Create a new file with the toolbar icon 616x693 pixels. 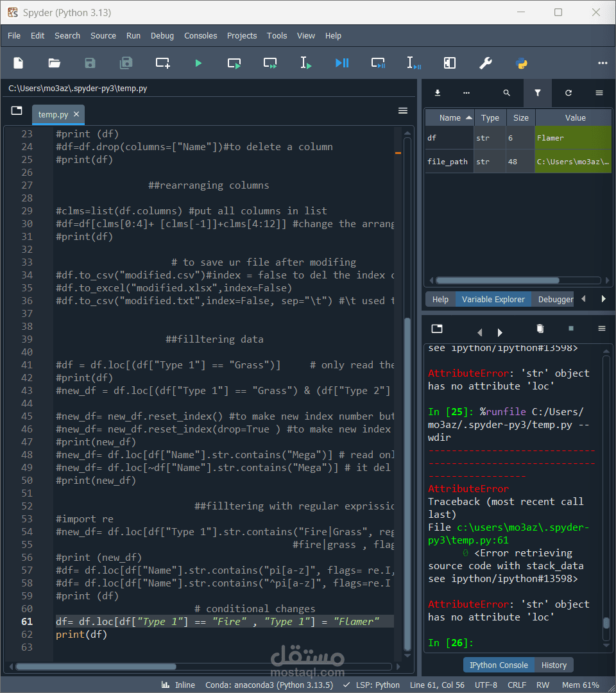pos(19,63)
